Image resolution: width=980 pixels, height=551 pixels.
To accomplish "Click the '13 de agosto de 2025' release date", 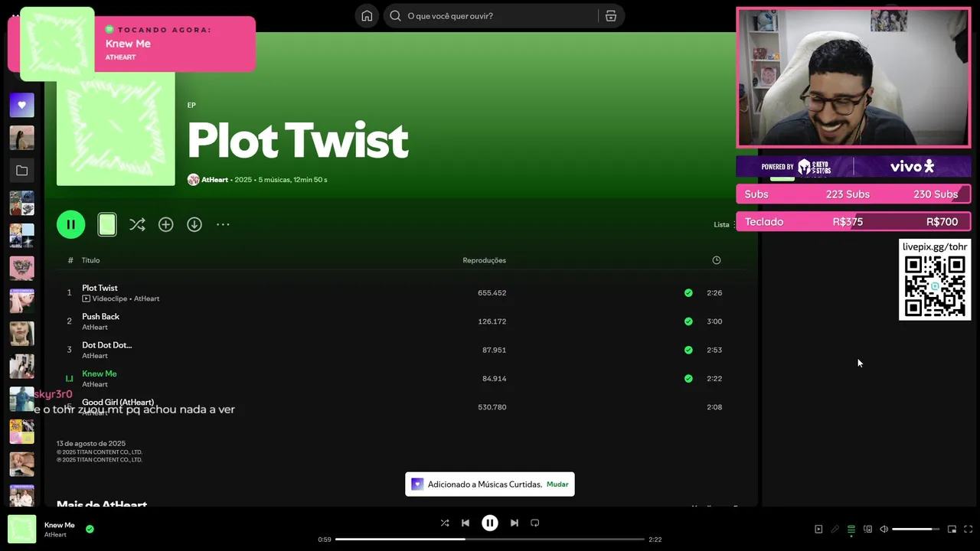I will [x=91, y=444].
